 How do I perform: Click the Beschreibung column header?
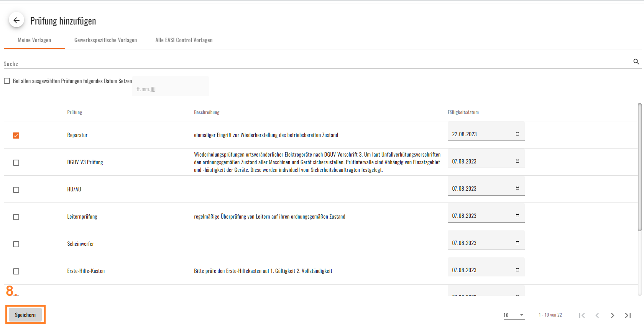[207, 112]
